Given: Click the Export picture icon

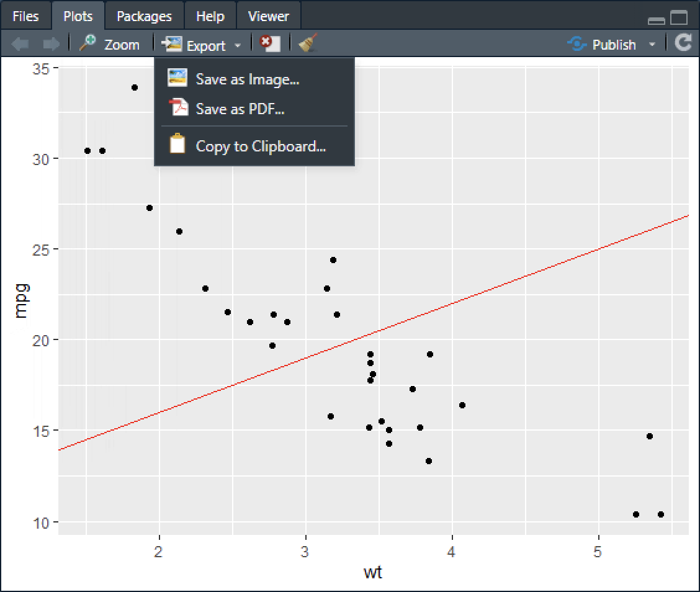Looking at the screenshot, I should tap(171, 44).
